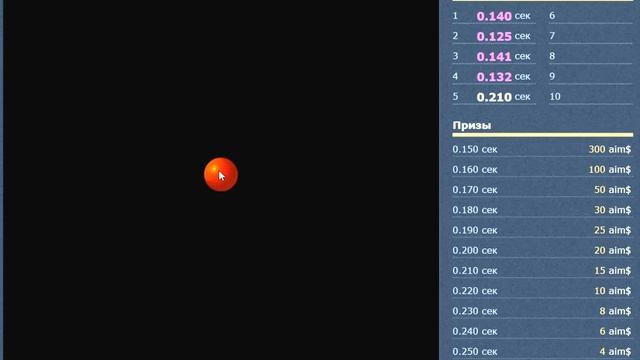The height and width of the screenshot is (360, 640).
Task: Click the 4 aim$ prize value
Action: pos(615,351)
